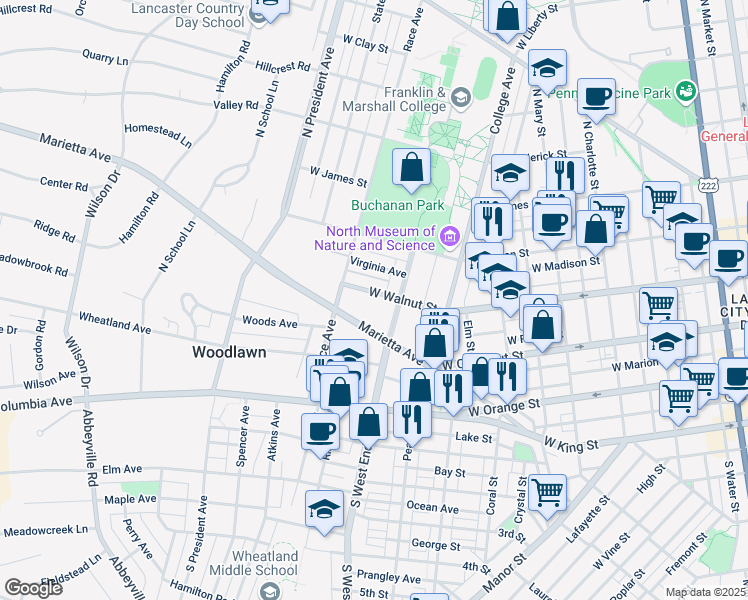Image resolution: width=748 pixels, height=600 pixels.
Task: Click the Manor St street label
Action: pyautogui.click(x=504, y=573)
